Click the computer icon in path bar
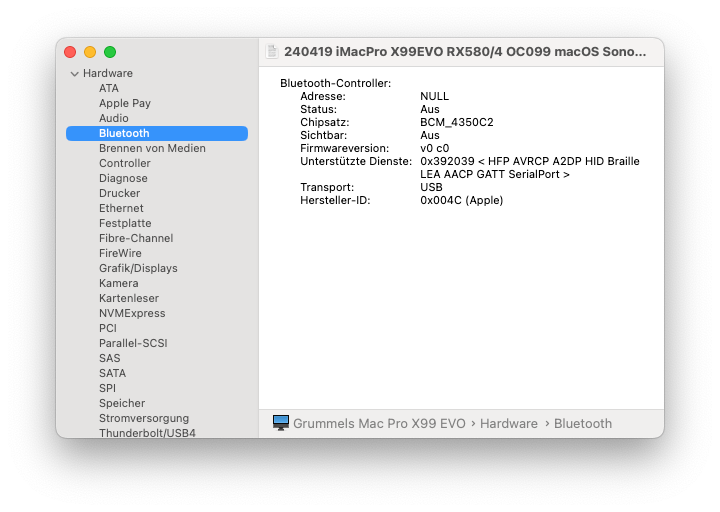Screen dimensions: 720x512 coord(281,423)
